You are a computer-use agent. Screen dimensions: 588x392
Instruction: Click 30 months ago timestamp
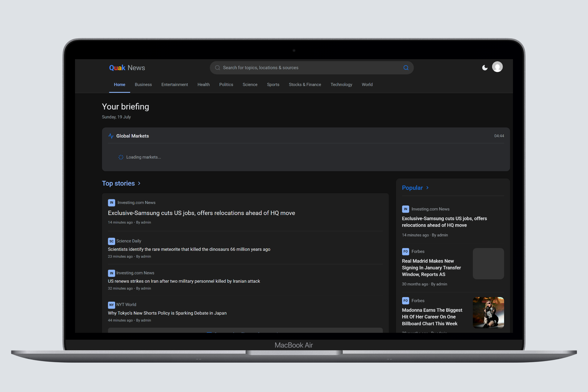[x=415, y=284]
